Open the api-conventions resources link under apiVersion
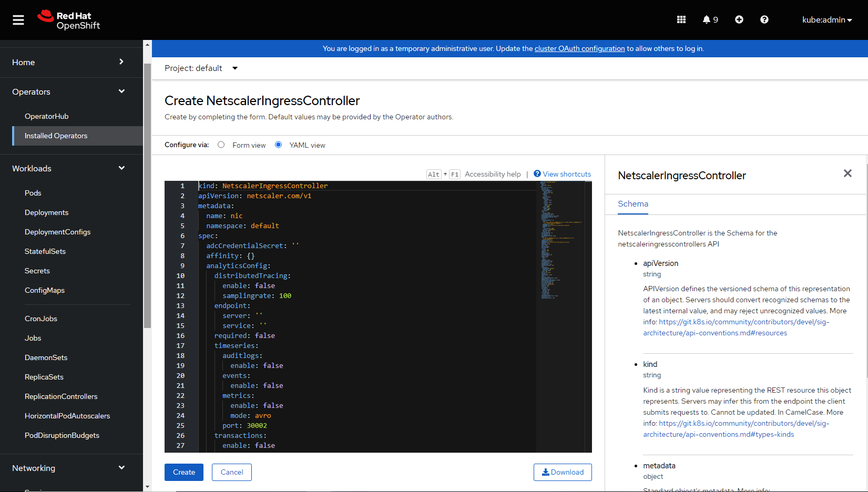 point(736,327)
